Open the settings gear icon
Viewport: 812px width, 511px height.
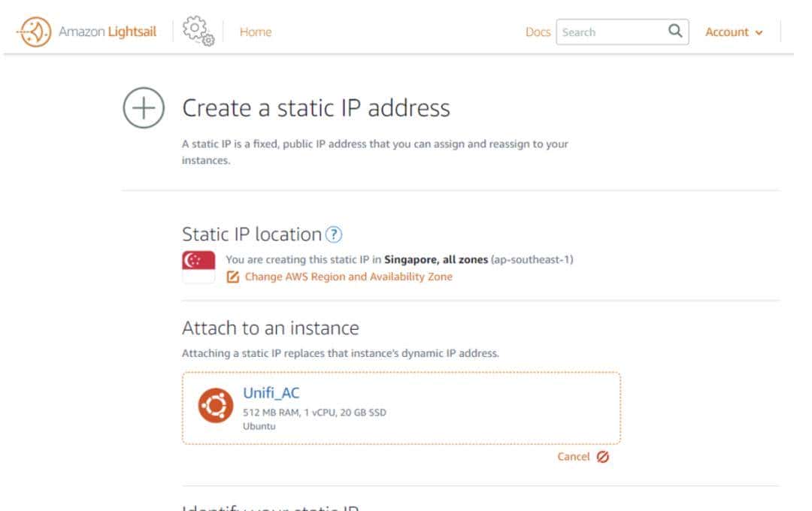(196, 32)
